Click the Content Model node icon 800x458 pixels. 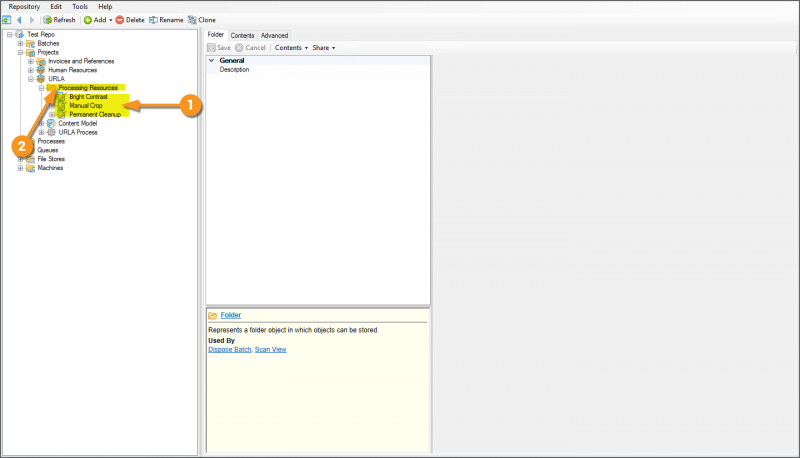(x=51, y=123)
